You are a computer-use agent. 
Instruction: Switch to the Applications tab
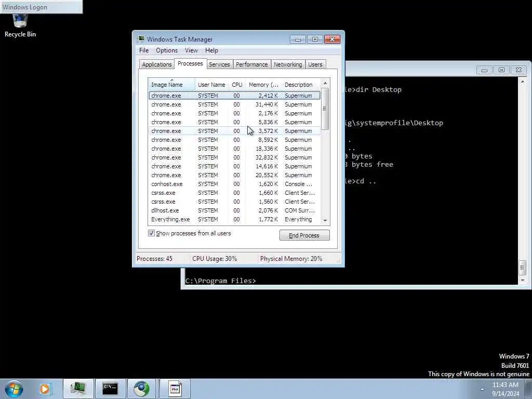157,64
